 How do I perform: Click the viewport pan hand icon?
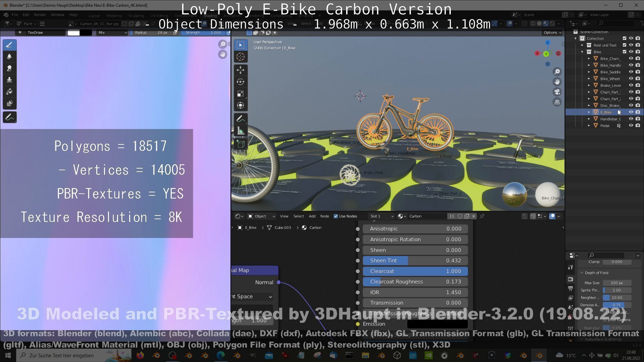click(x=557, y=82)
